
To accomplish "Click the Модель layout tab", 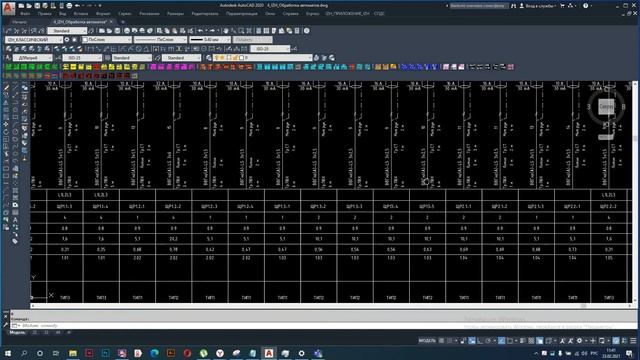I will click(x=17, y=332).
